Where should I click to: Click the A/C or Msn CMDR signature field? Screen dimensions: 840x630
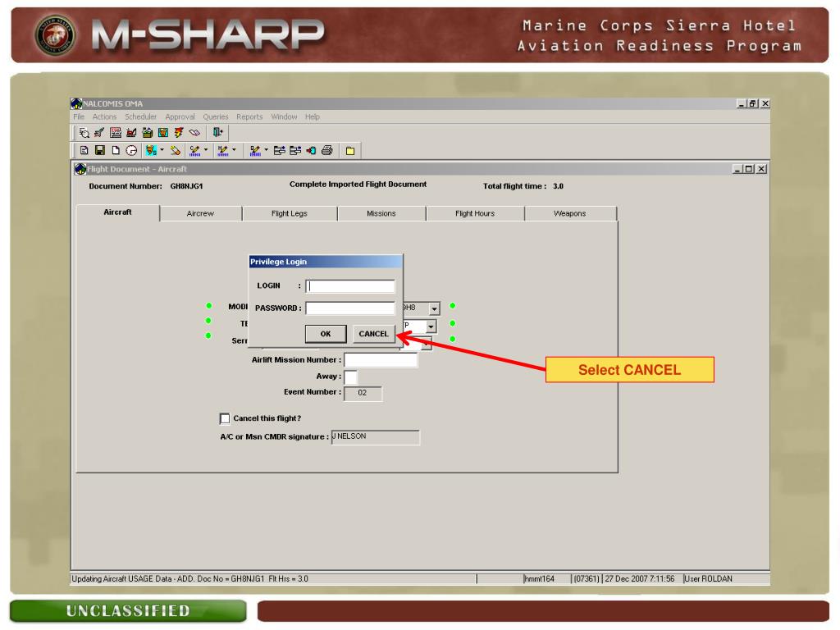pos(376,437)
